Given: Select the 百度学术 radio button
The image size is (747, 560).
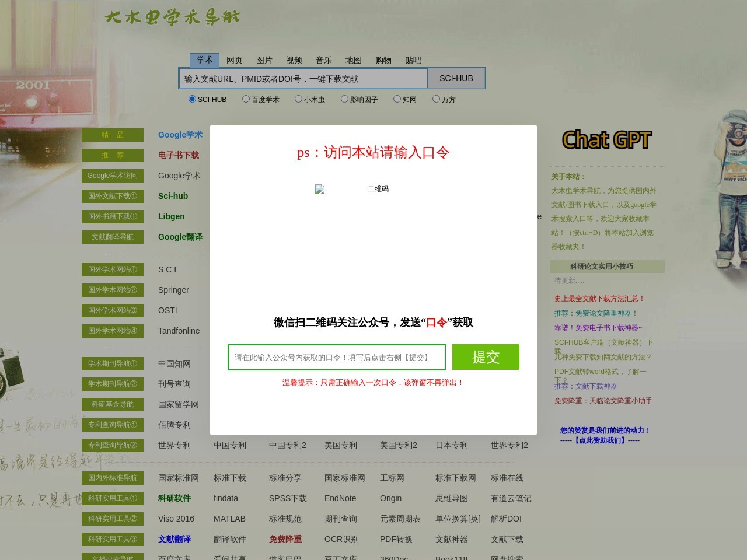Looking at the screenshot, I should click(246, 99).
